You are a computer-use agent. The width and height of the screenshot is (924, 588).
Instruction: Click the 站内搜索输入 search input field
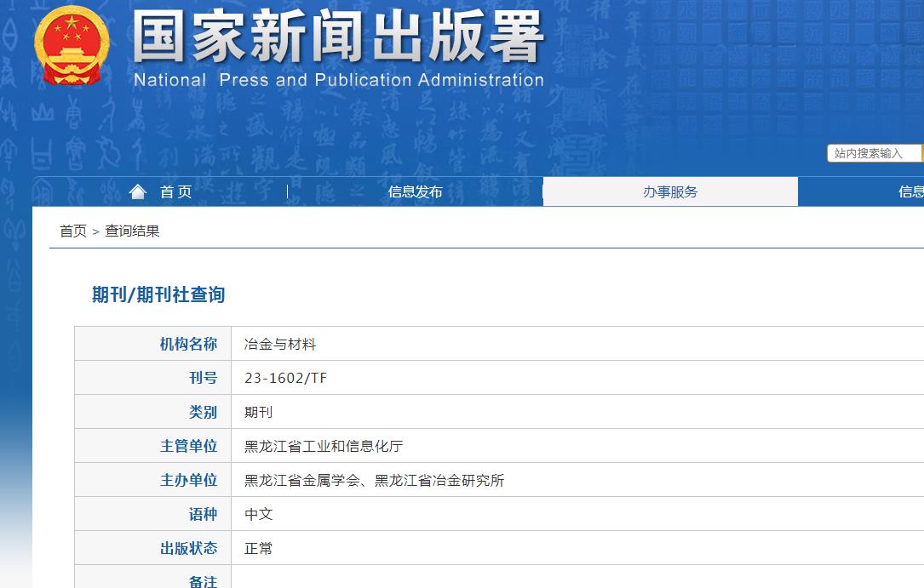(x=874, y=153)
